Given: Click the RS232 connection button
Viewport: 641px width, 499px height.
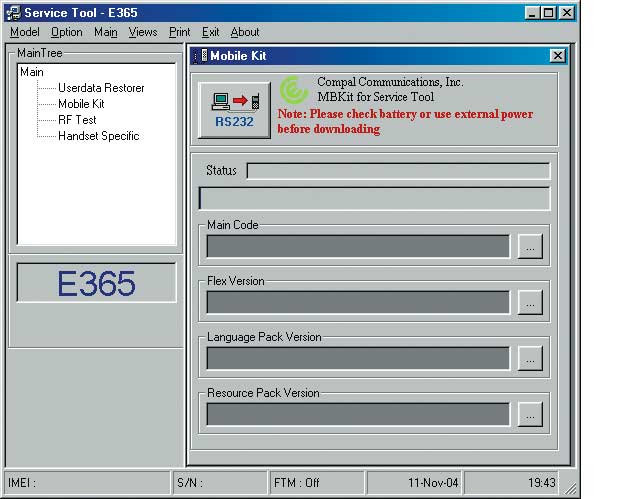Looking at the screenshot, I should pyautogui.click(x=234, y=110).
